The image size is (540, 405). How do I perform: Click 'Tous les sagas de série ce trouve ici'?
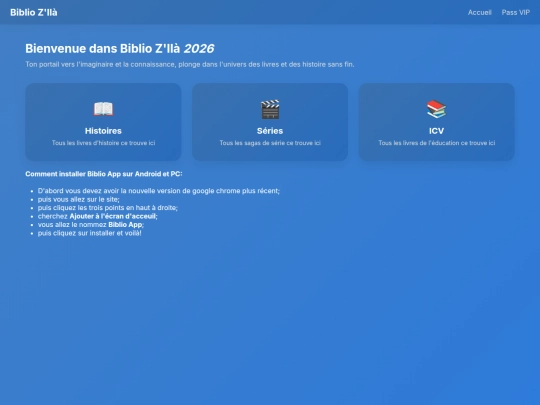coord(270,143)
